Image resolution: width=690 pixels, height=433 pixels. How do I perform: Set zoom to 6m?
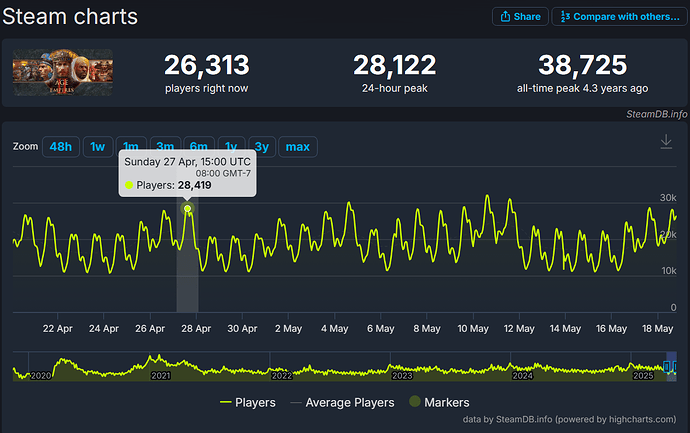pos(198,144)
